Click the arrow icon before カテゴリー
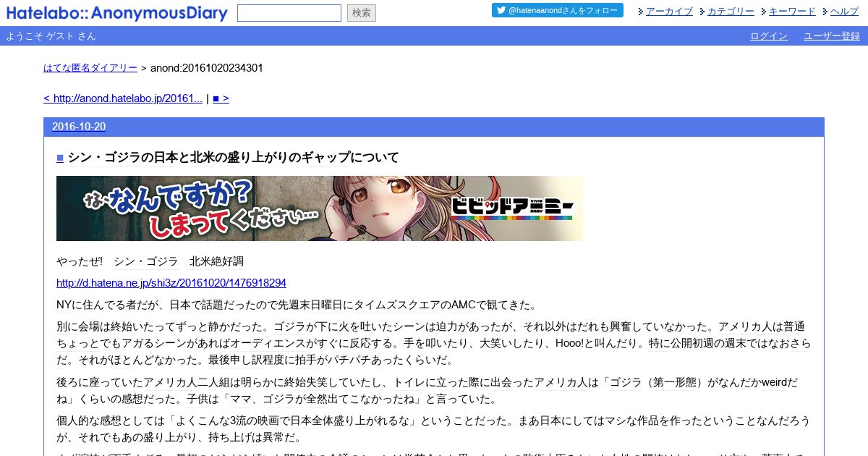This screenshot has width=868, height=456. (702, 12)
